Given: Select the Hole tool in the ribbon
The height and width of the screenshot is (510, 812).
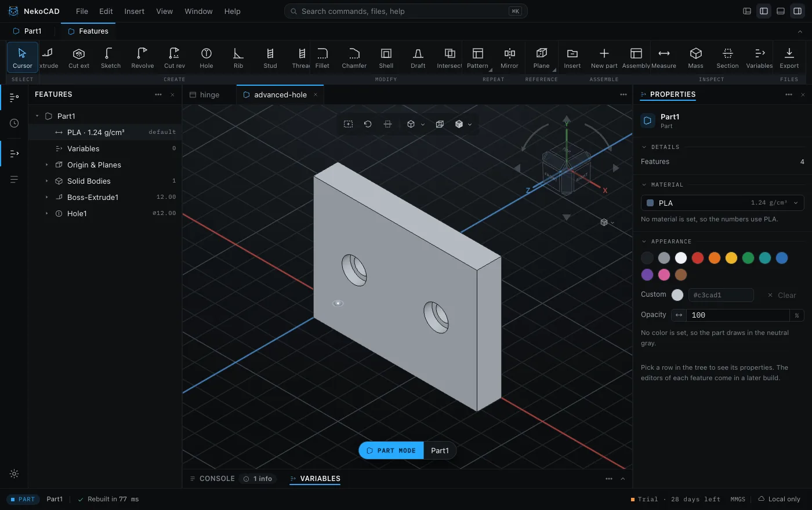Looking at the screenshot, I should pos(206,58).
